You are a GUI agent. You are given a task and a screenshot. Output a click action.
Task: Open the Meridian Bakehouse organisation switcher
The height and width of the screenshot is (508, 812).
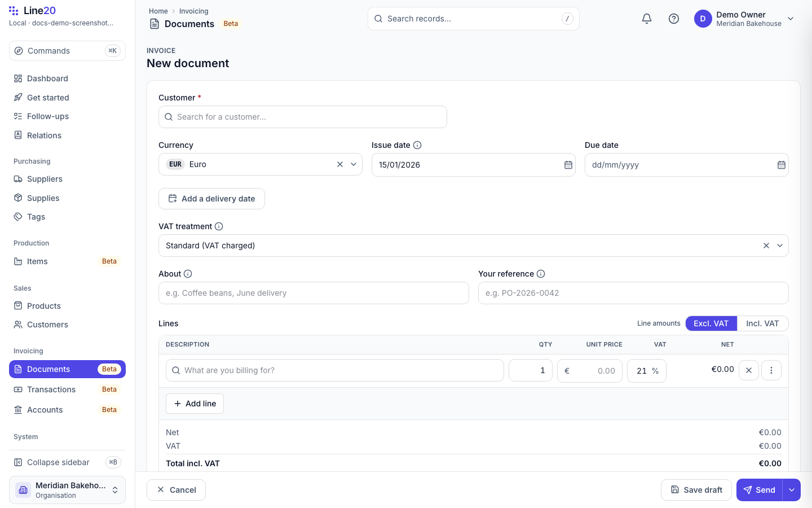67,490
